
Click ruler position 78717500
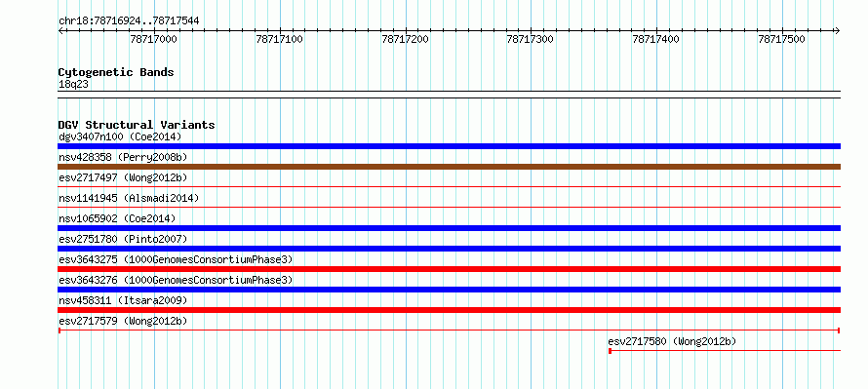781,40
